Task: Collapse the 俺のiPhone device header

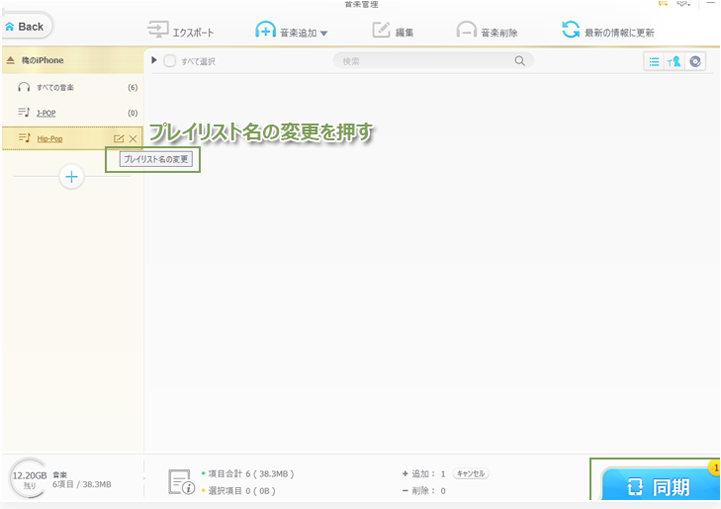Action: point(11,61)
